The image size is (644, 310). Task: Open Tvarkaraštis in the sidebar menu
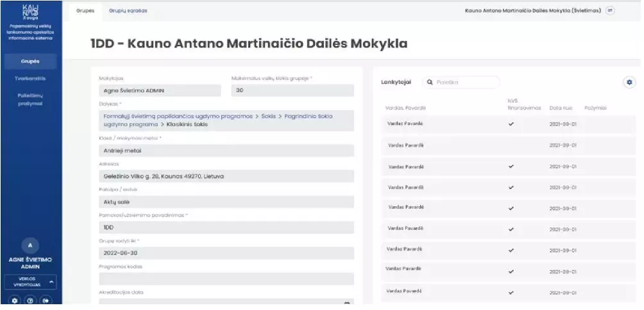click(30, 79)
